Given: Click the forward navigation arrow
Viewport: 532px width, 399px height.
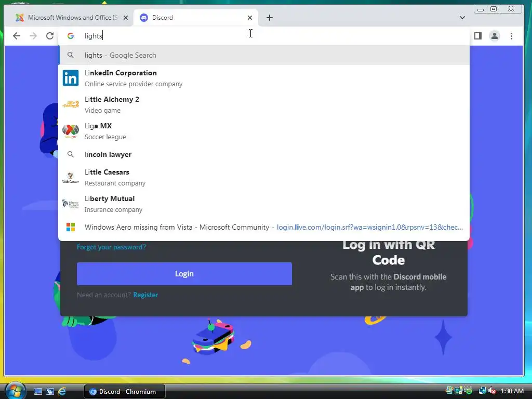Looking at the screenshot, I should pos(33,36).
